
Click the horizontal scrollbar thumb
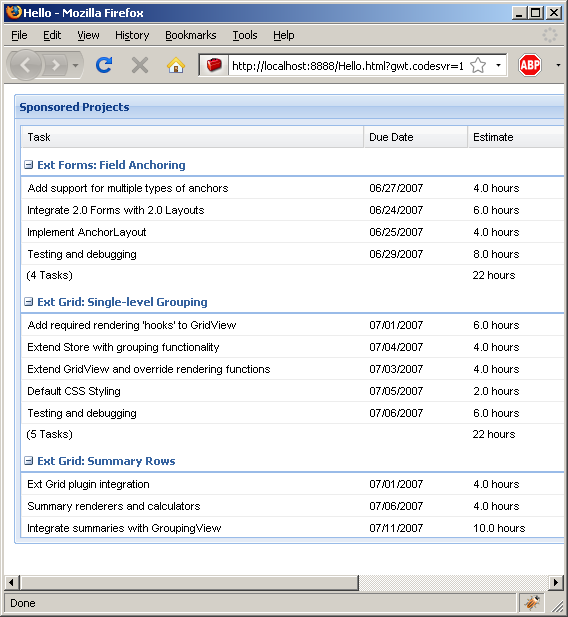point(190,582)
